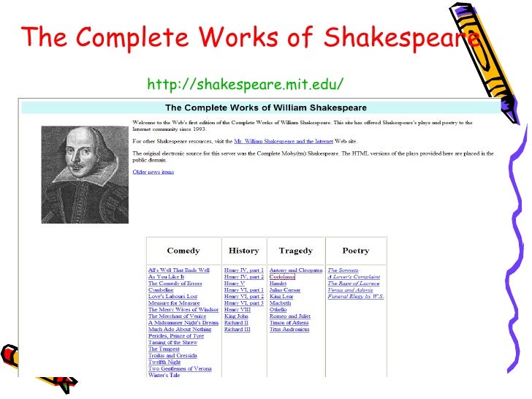Open The Rape of Lucrece
The height and width of the screenshot is (399, 532).
(354, 284)
